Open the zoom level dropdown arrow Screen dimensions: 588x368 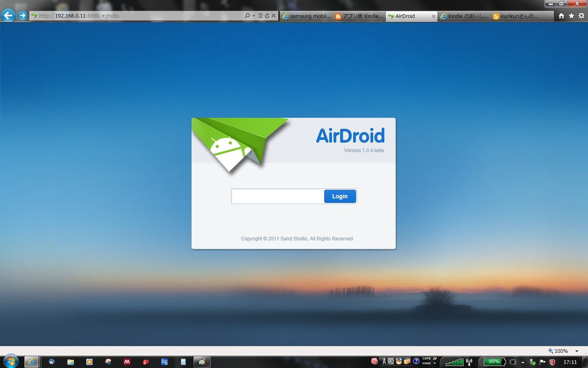click(x=577, y=351)
